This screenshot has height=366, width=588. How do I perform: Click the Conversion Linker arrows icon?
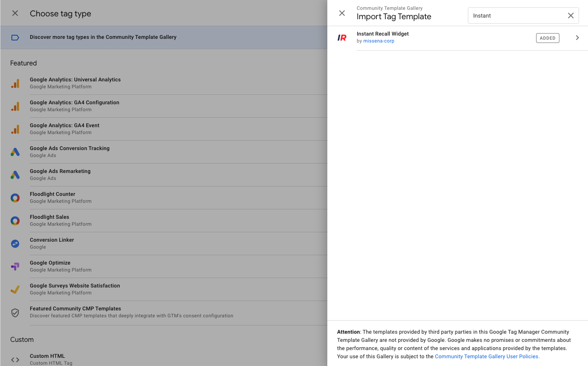(x=15, y=244)
